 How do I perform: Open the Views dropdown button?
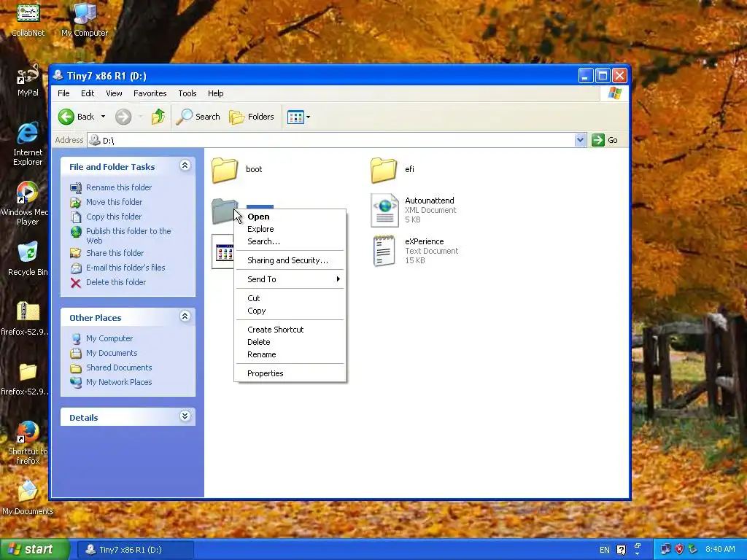(x=298, y=117)
